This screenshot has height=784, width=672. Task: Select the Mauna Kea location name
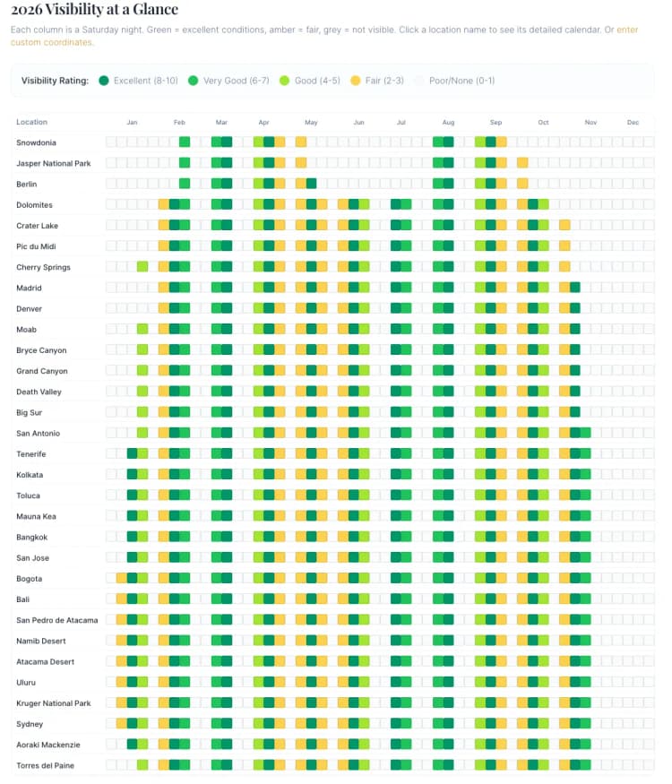pyautogui.click(x=37, y=516)
